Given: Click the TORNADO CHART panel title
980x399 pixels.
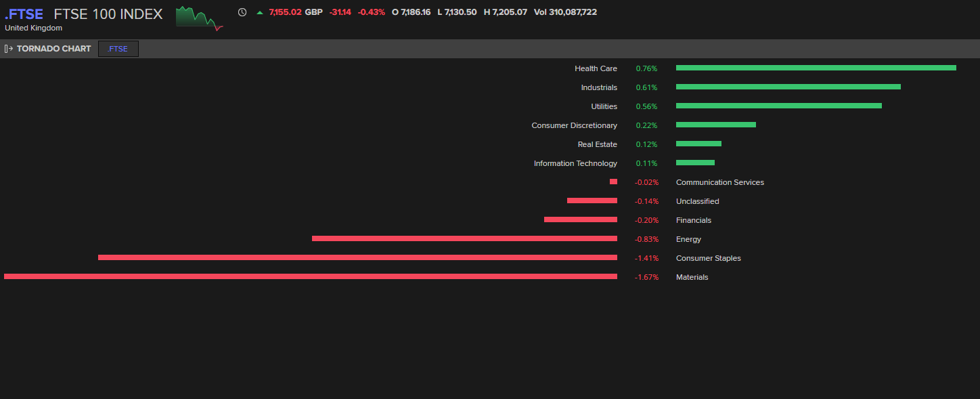Looking at the screenshot, I should [x=54, y=49].
